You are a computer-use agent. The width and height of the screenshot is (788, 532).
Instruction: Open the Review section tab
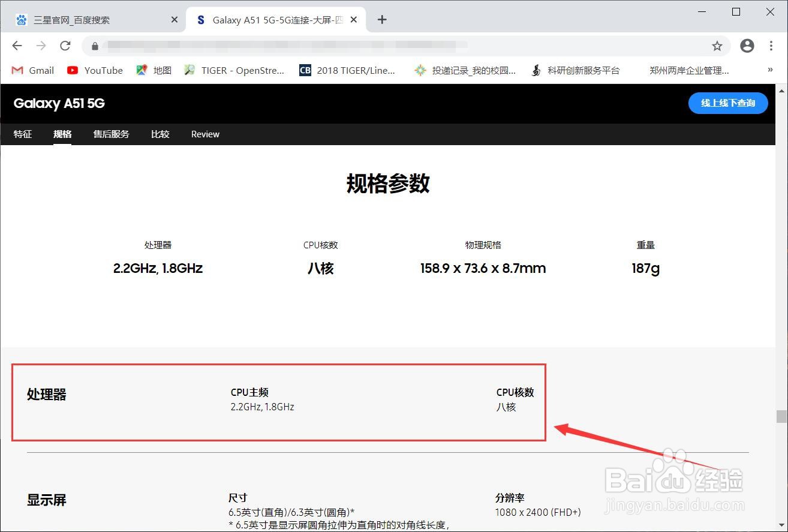205,134
